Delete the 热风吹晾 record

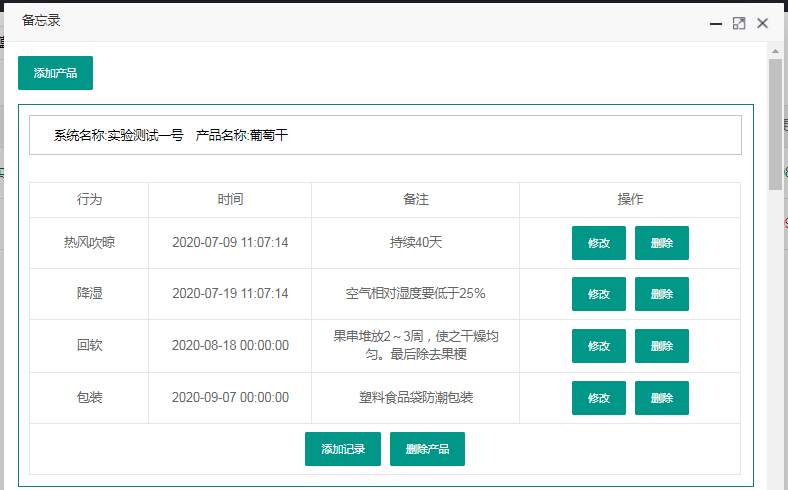662,243
